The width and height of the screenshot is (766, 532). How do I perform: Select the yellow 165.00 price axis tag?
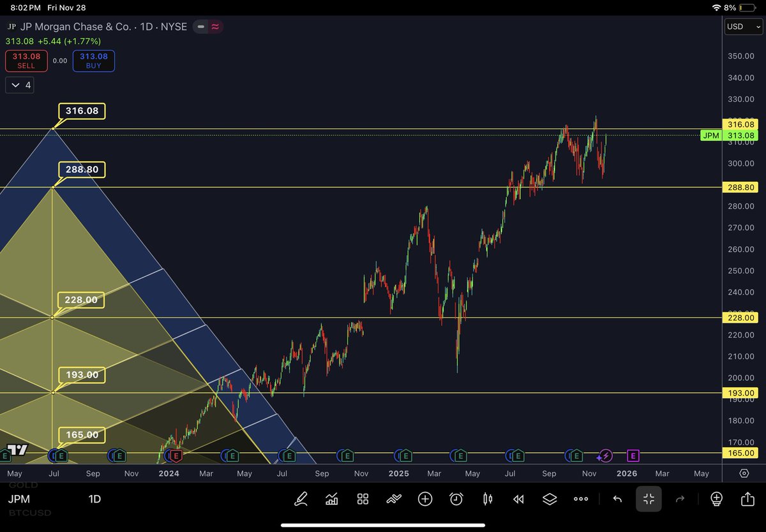(x=740, y=453)
